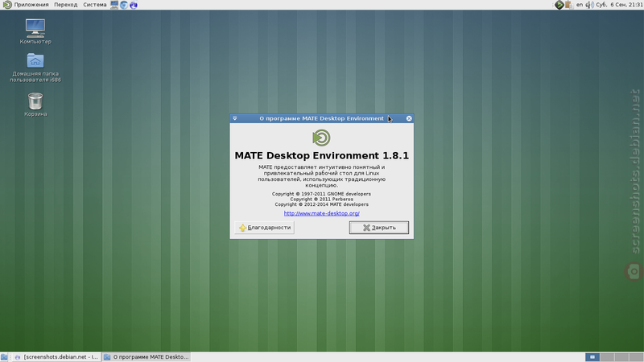Open the About dialog's window menu arrow
This screenshot has height=362, width=644.
235,118
